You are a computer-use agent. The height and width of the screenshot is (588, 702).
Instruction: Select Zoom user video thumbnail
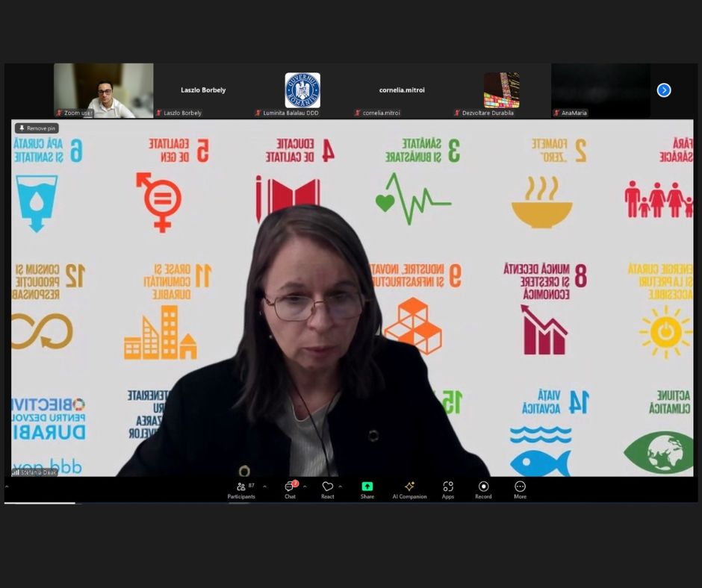click(x=103, y=90)
